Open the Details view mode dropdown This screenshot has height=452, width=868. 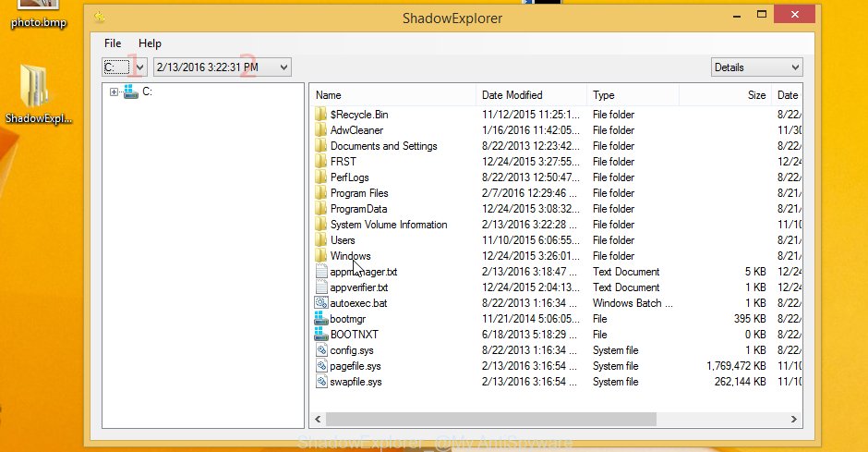point(757,67)
